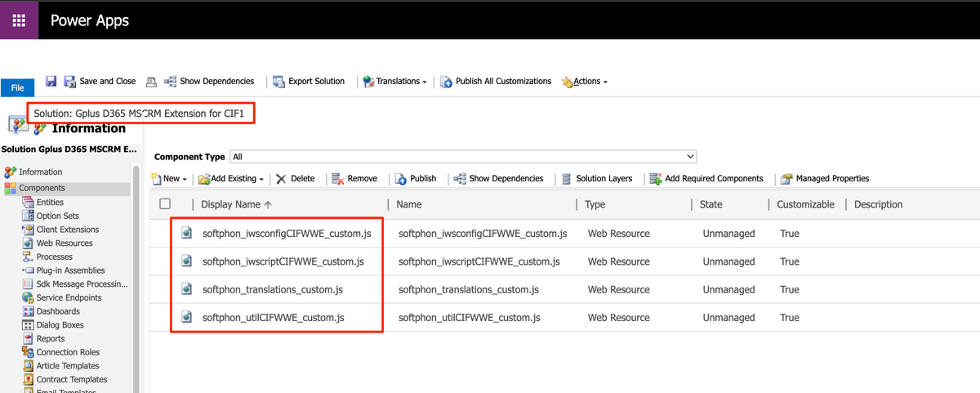This screenshot has height=393, width=980.
Task: Open Web Resources node
Action: click(x=65, y=243)
